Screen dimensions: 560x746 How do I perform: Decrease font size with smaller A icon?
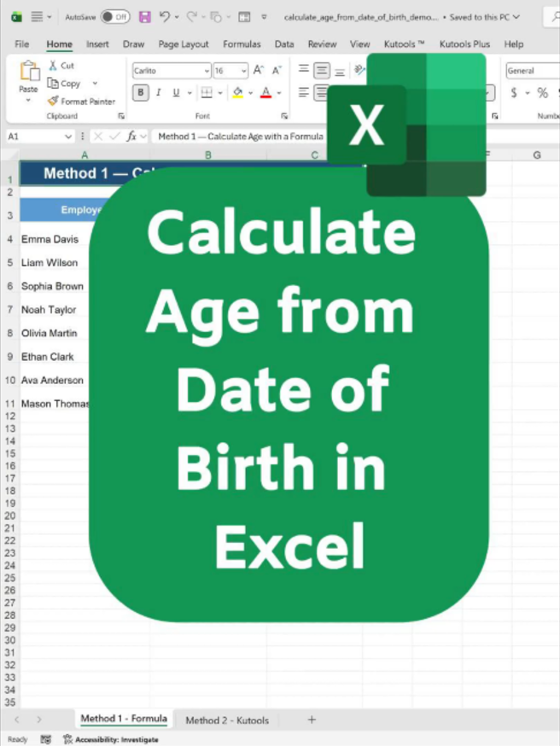tap(277, 70)
